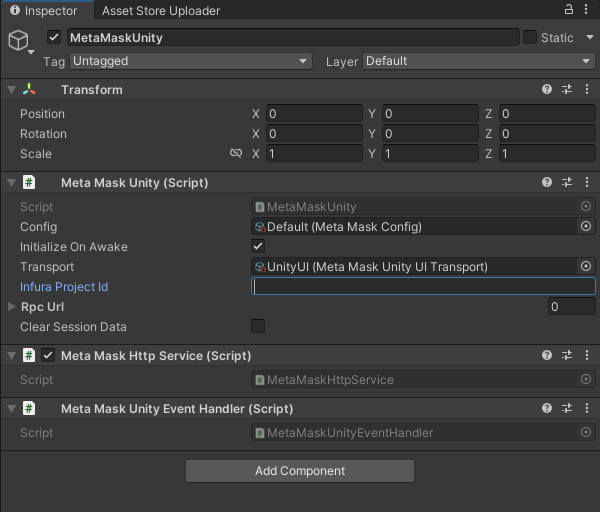Click object picker for MetaMaskUnityEventHandler script

pos(586,432)
